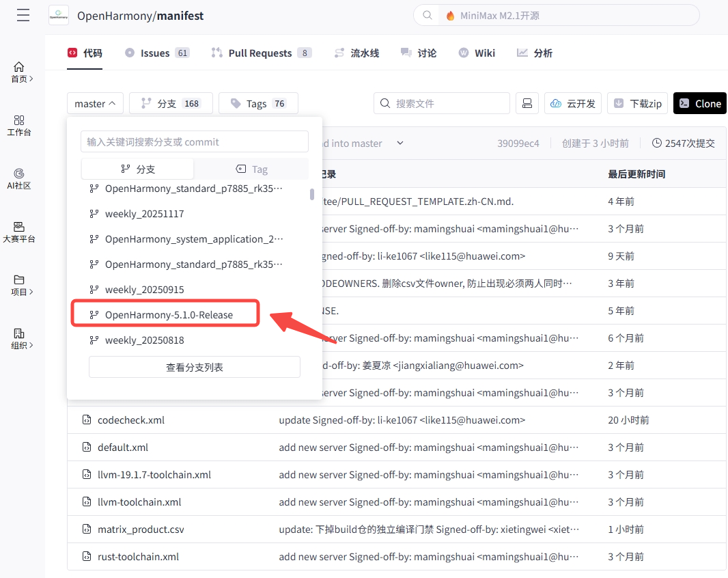
Task: Open the codecheck.xml file
Action: click(x=131, y=420)
